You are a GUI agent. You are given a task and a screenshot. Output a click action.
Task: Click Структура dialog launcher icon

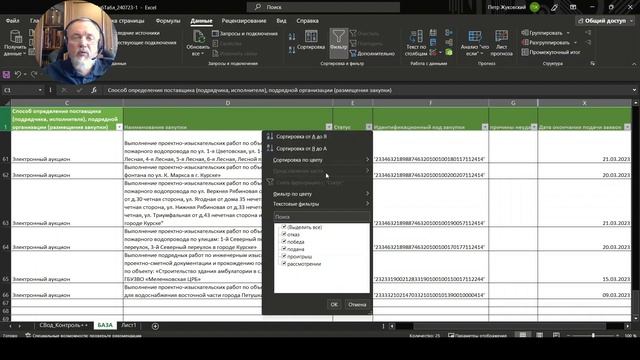tap(593, 64)
